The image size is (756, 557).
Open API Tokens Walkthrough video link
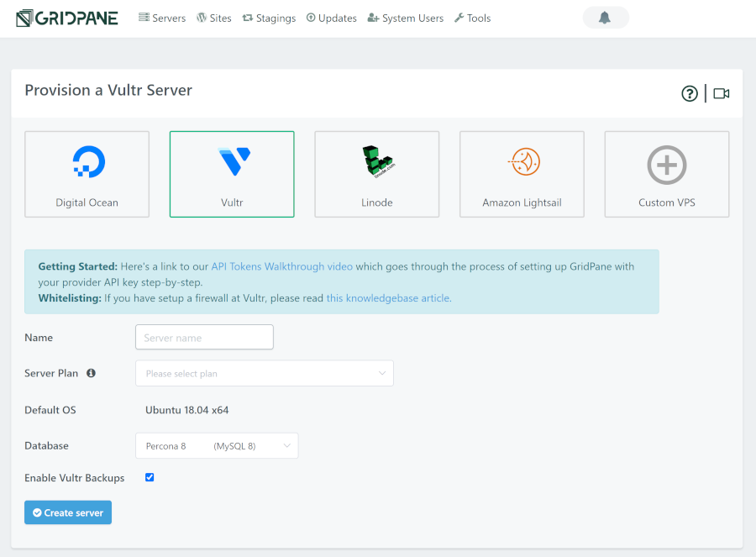282,266
